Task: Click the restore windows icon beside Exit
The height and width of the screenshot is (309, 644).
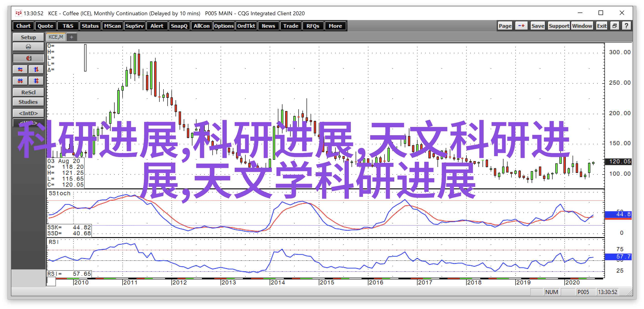Action: pos(614,26)
